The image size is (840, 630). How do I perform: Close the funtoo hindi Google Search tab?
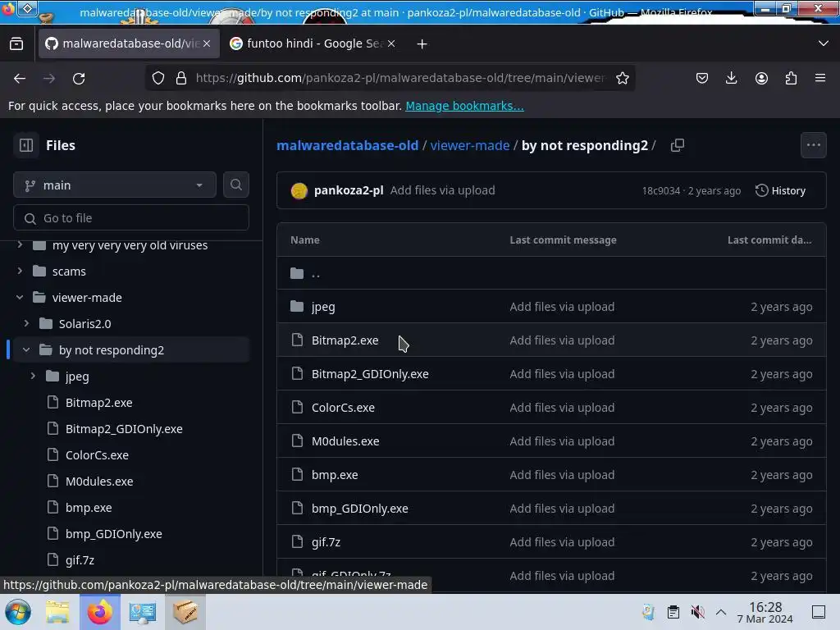[391, 43]
